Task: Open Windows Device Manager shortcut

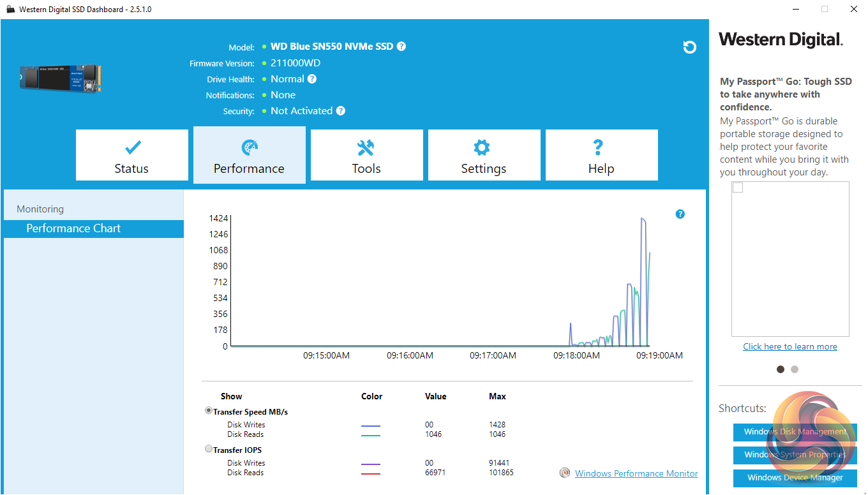Action: tap(795, 478)
